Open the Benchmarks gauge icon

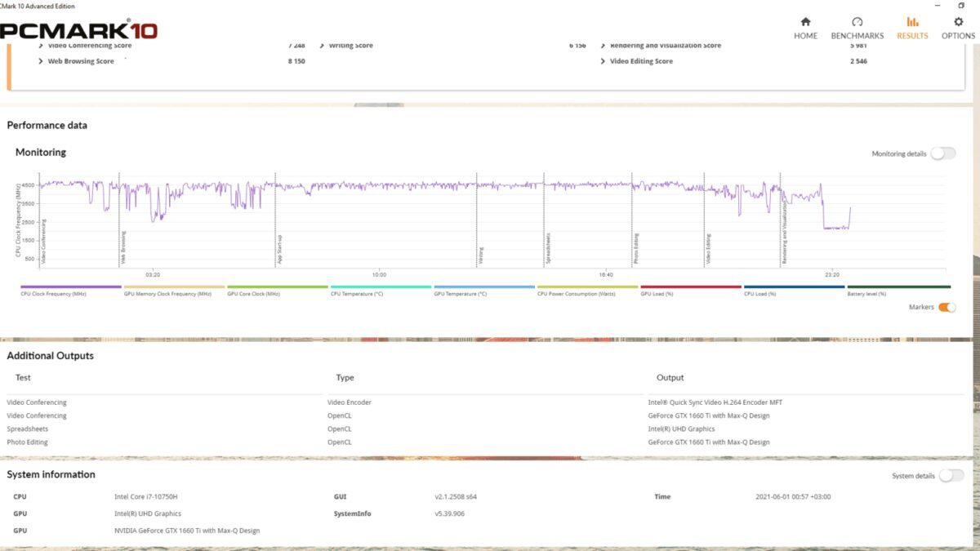coord(857,22)
